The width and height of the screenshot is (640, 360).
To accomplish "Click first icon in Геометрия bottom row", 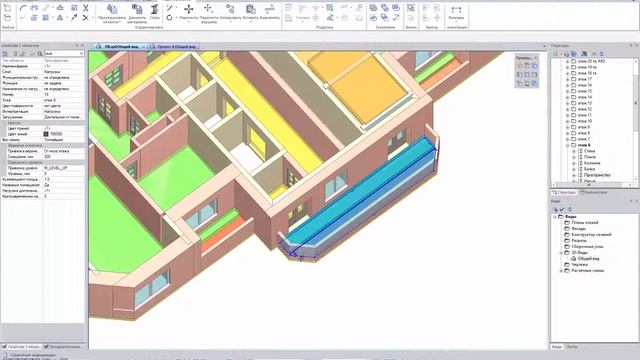I will point(373,18).
